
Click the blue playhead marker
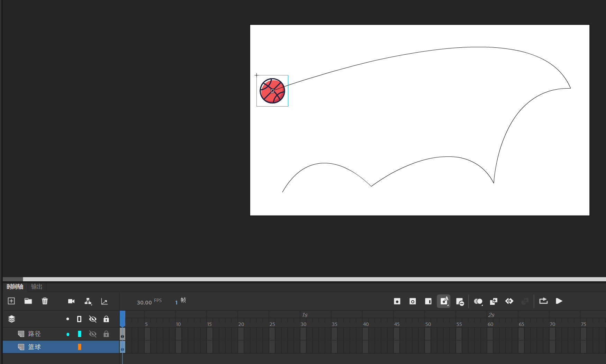pyautogui.click(x=123, y=318)
